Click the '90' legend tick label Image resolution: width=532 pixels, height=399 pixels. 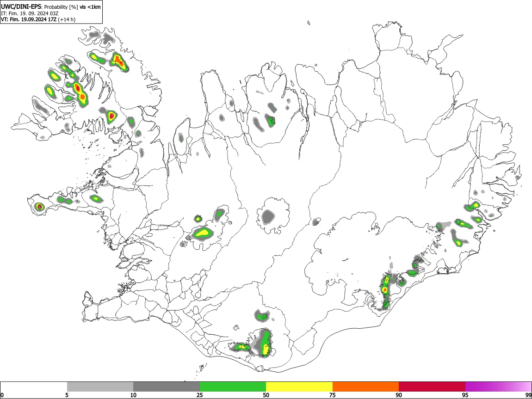pos(399,395)
